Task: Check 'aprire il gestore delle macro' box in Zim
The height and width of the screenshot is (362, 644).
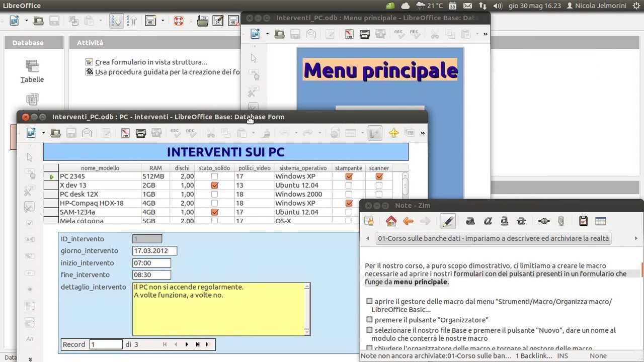Action: 369,301
